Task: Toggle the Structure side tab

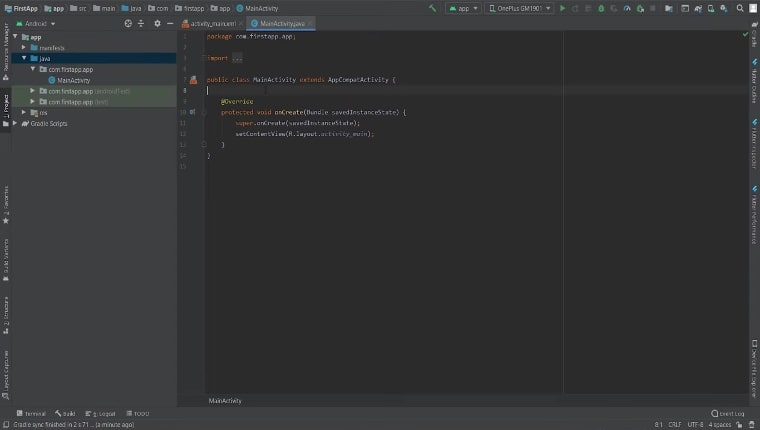Action: 6,315
